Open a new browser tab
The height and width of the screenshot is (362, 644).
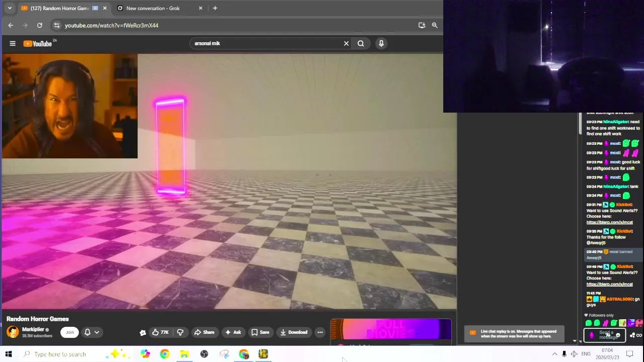[x=215, y=8]
